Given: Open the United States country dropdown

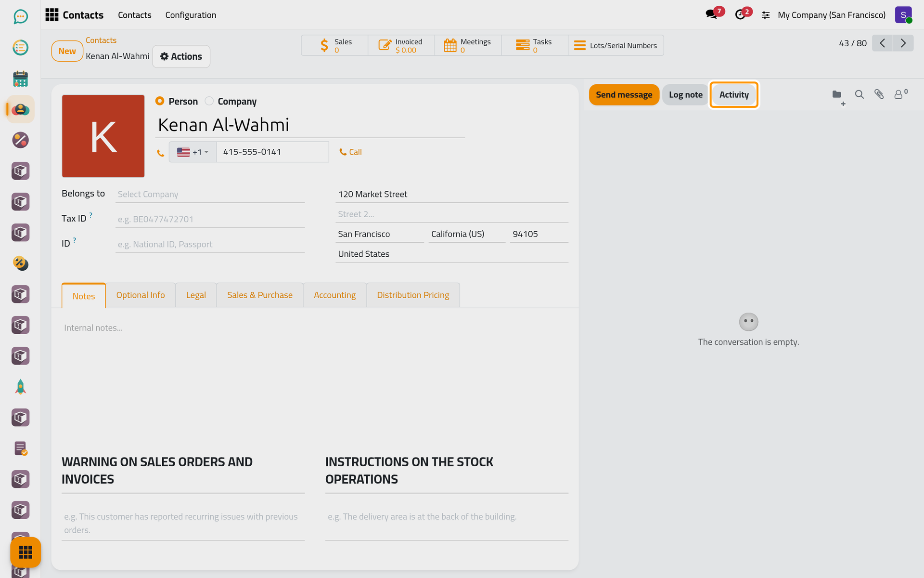Looking at the screenshot, I should pos(452,254).
